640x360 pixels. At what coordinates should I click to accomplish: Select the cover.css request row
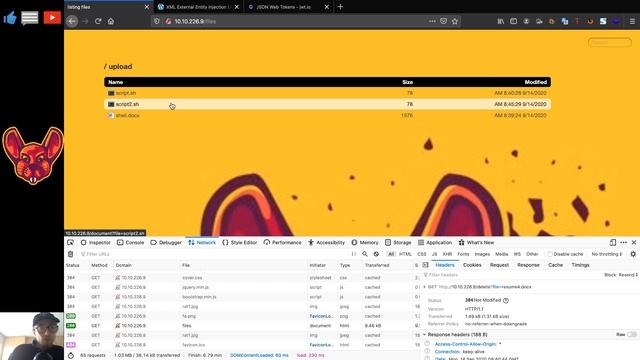(x=242, y=278)
